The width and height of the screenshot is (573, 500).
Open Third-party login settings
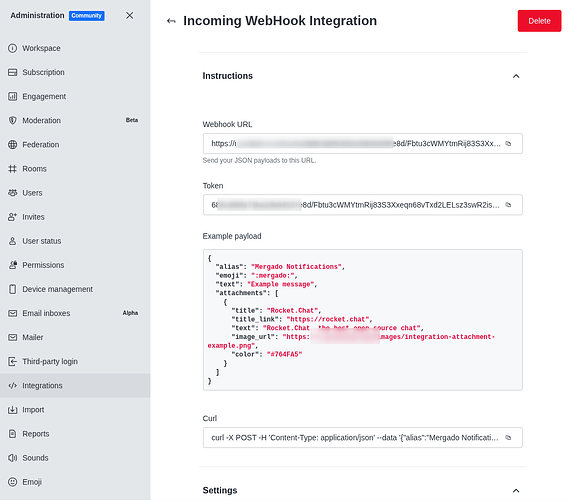75,361
